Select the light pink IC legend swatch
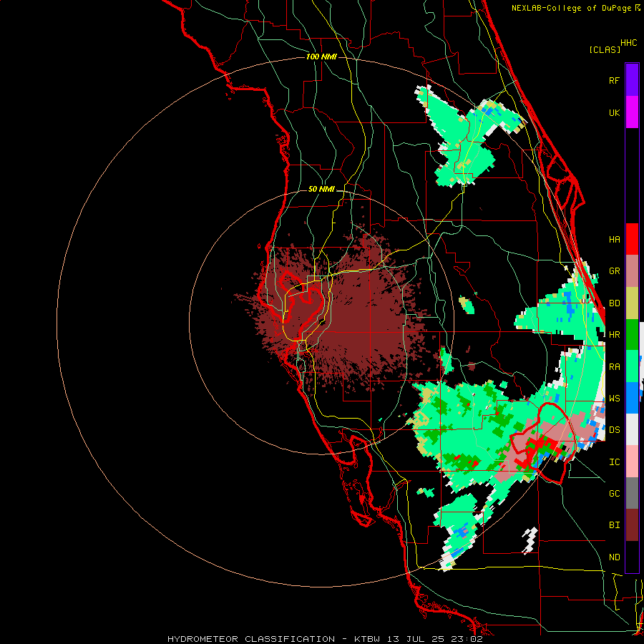Image resolution: width=644 pixels, height=644 pixels. 632,462
